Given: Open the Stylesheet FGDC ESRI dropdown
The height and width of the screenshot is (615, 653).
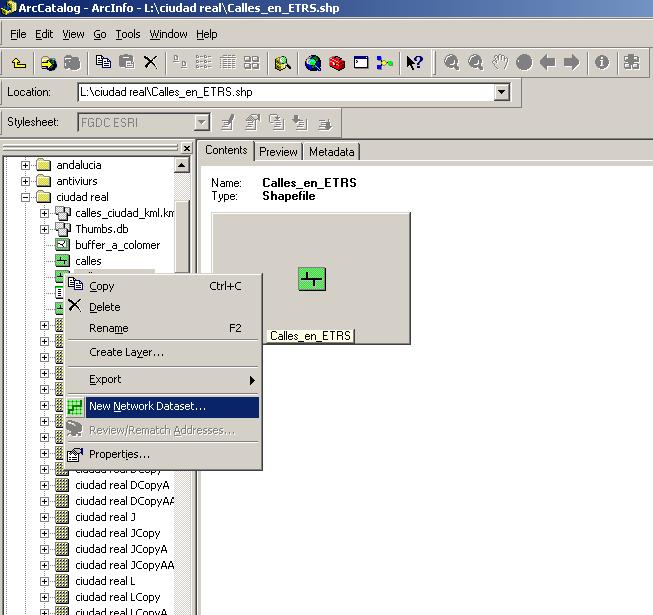Looking at the screenshot, I should 202,122.
